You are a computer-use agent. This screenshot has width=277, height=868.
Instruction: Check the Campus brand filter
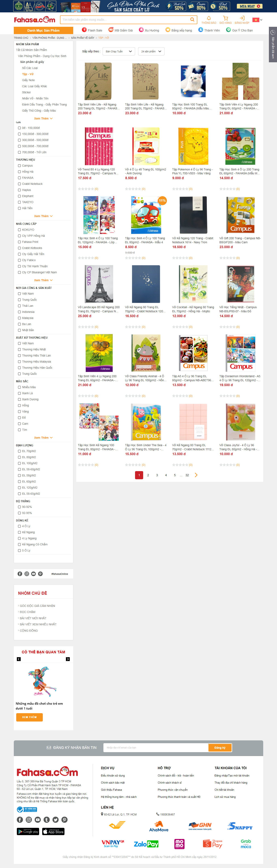point(19,166)
